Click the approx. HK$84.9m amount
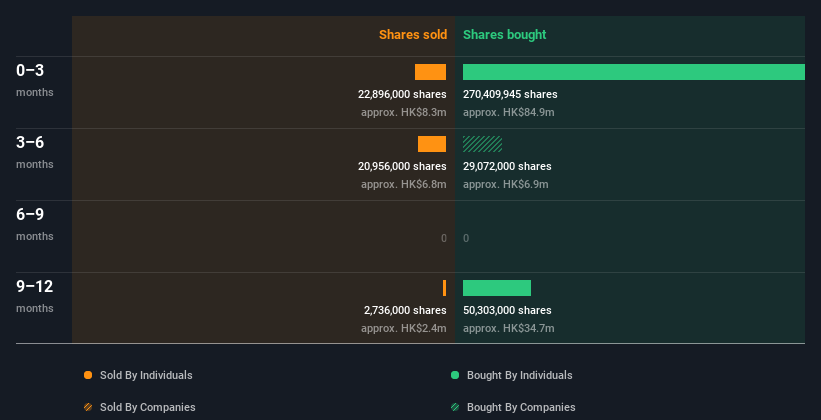 [x=508, y=113]
